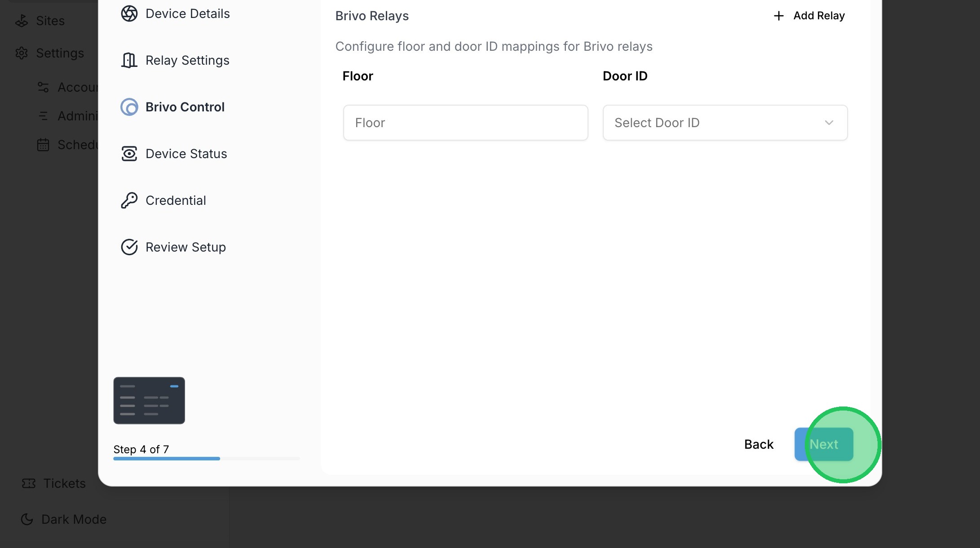
Task: Click into the Floor input field
Action: click(x=465, y=123)
